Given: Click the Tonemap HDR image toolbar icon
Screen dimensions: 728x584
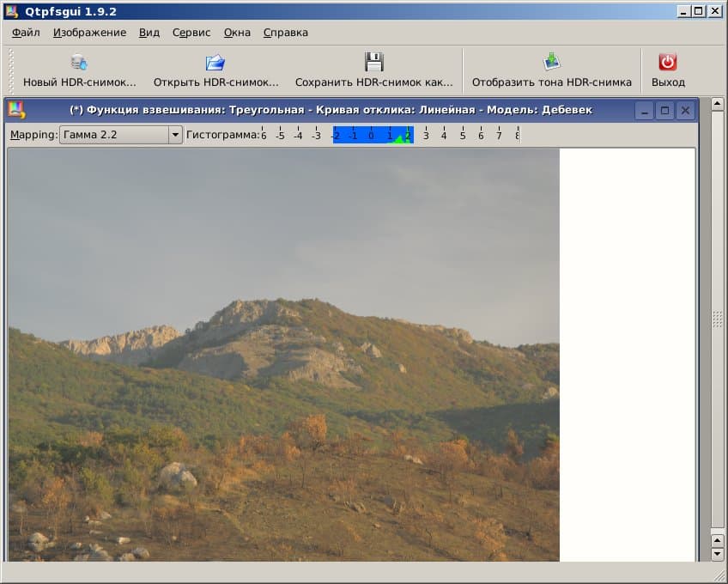Looking at the screenshot, I should (x=551, y=62).
